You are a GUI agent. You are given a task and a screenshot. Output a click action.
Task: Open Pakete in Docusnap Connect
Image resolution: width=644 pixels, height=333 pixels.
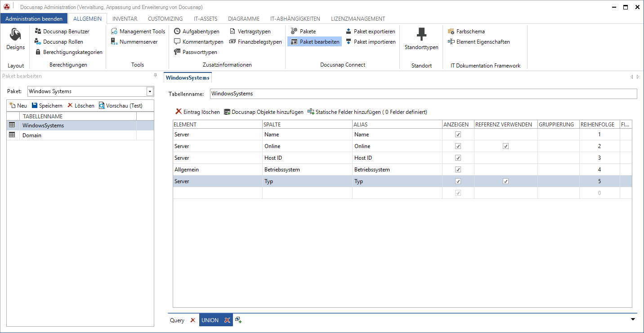[303, 31]
